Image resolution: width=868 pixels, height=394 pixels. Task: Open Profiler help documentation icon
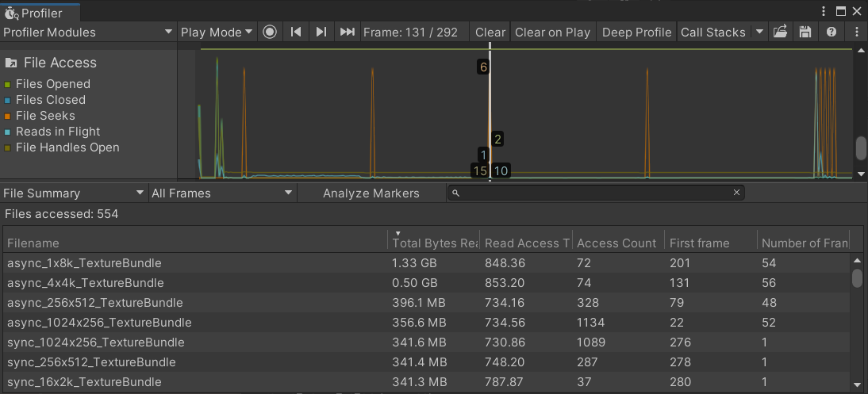point(832,33)
